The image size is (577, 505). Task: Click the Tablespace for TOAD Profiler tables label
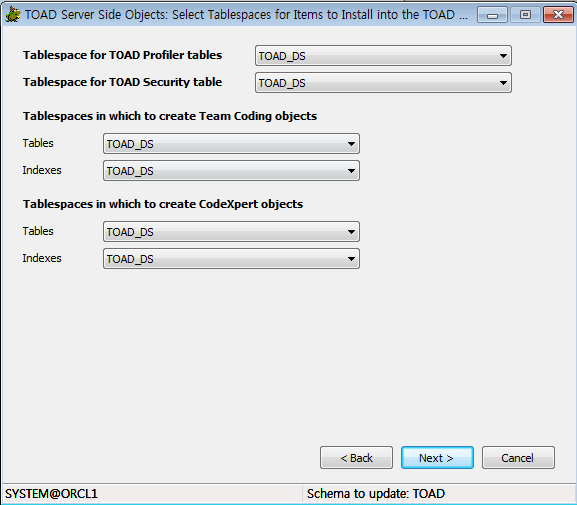[123, 55]
